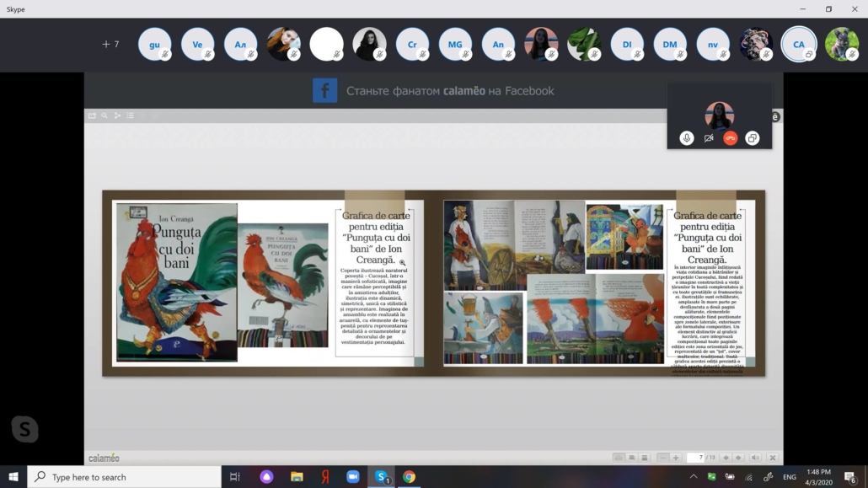Select participant avatar Ал
The height and width of the screenshot is (488, 868).
pos(240,45)
